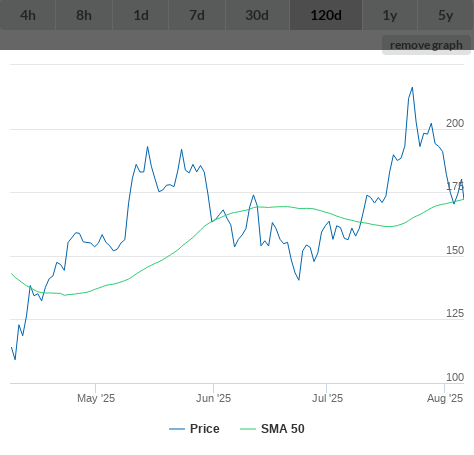Click the green SMA 50 legend swatch
This screenshot has height=455, width=474.
248,429
